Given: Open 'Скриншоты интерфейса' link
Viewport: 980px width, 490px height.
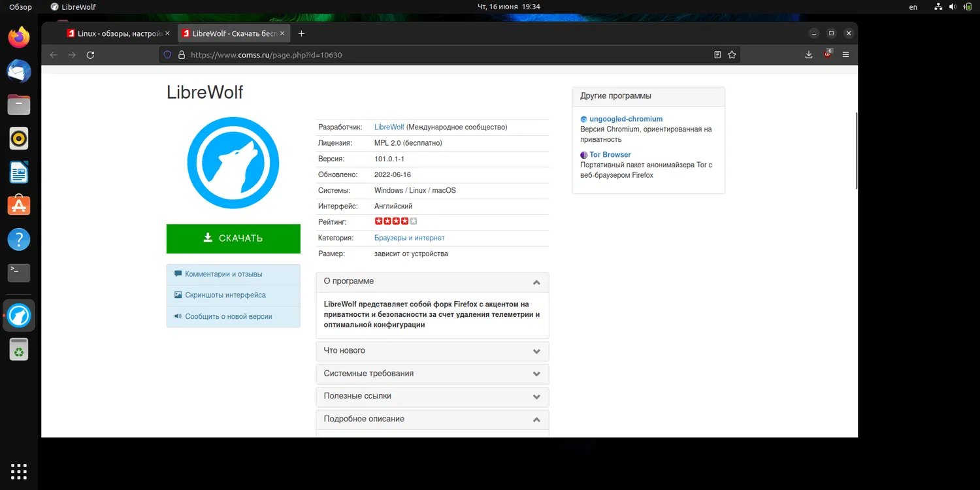Looking at the screenshot, I should coord(225,295).
